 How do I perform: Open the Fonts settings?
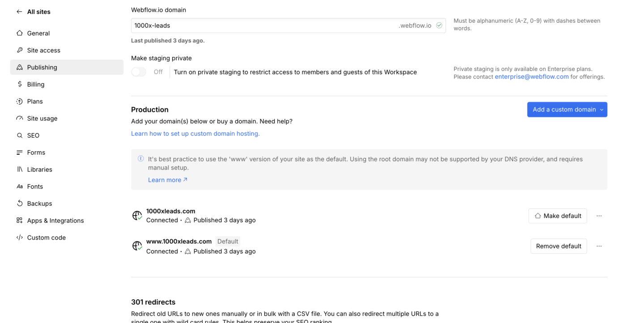click(67, 186)
